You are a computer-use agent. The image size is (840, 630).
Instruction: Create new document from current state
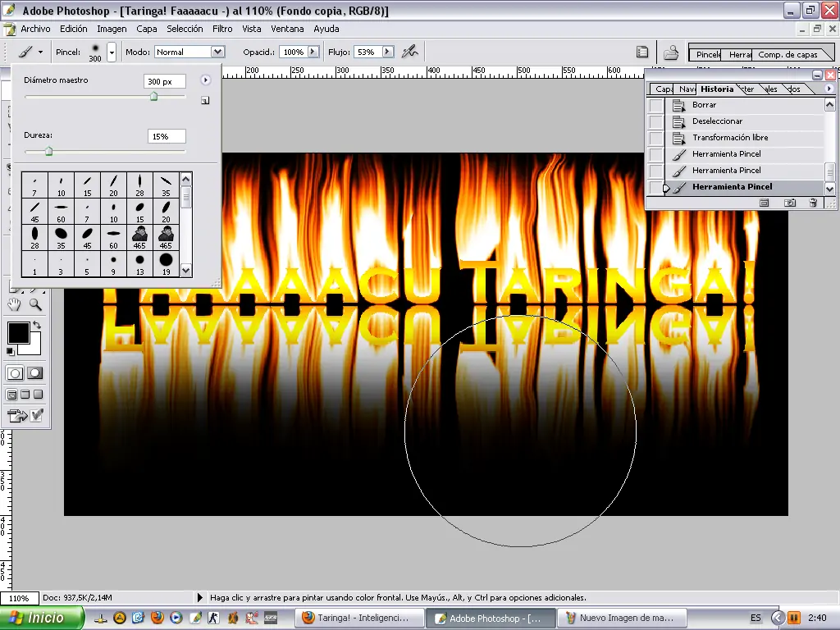tap(765, 203)
